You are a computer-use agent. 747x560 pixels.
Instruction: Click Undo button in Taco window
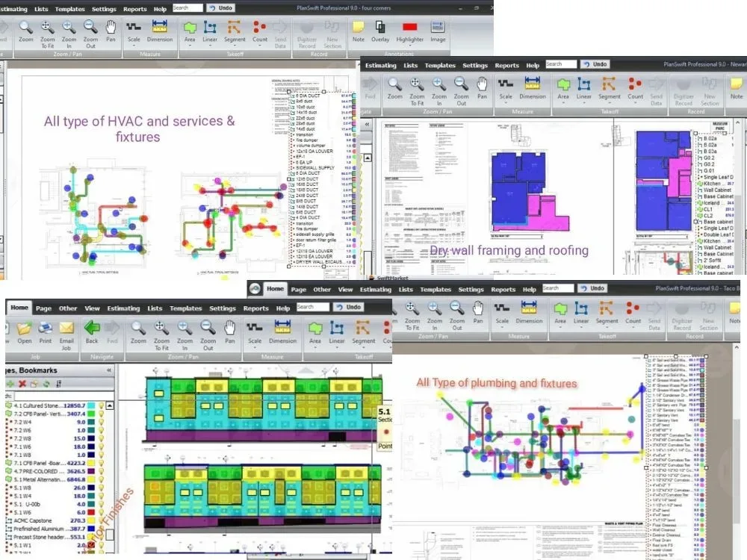click(x=592, y=288)
